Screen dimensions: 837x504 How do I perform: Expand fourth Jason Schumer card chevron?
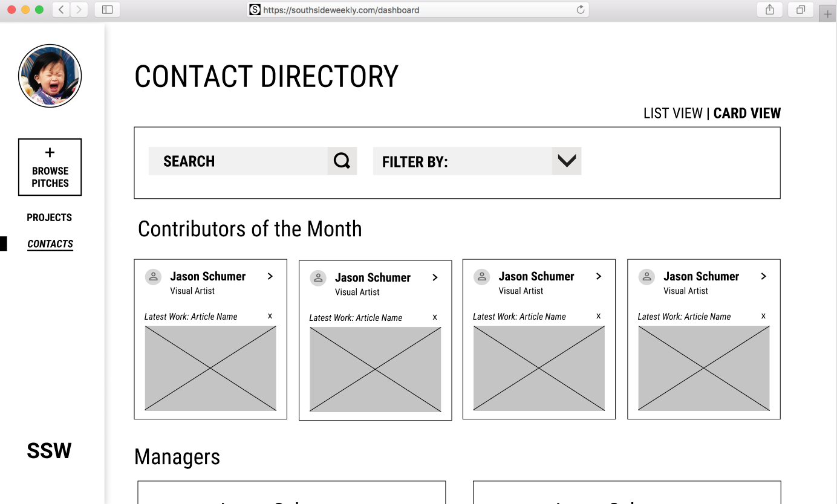(x=764, y=276)
